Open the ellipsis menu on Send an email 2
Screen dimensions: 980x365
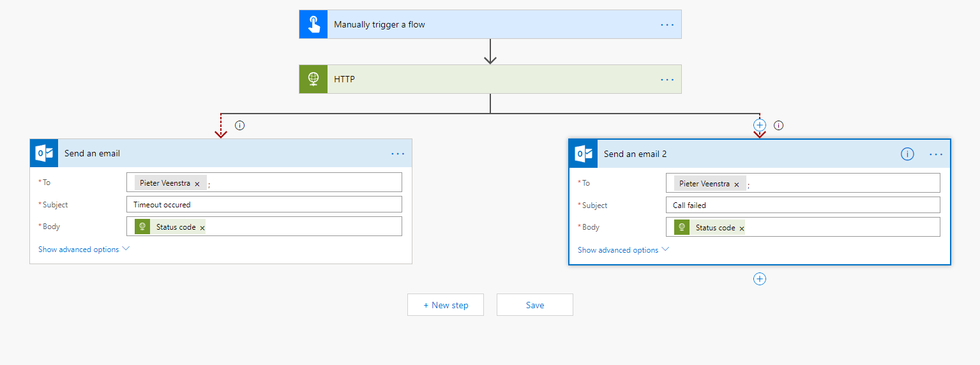coord(936,154)
